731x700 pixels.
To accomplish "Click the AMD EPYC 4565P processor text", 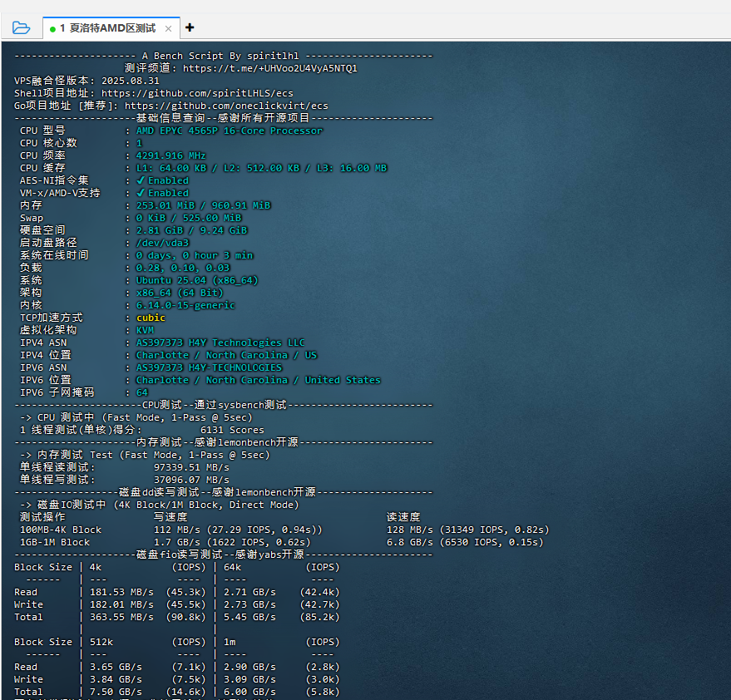I will 229,131.
